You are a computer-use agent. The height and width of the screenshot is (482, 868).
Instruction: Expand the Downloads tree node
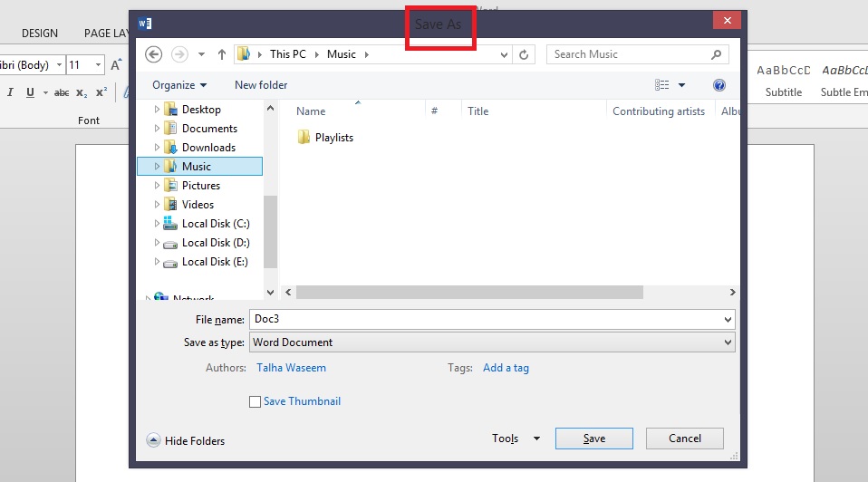pyautogui.click(x=157, y=147)
